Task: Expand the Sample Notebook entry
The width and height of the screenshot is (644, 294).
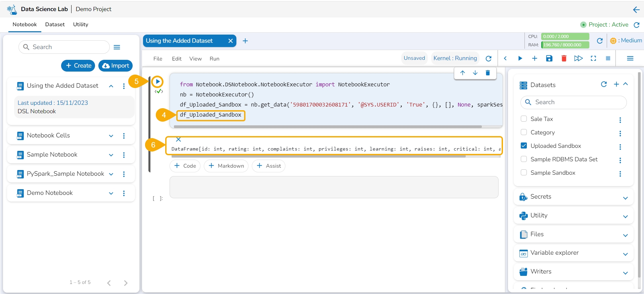Action: pos(111,155)
